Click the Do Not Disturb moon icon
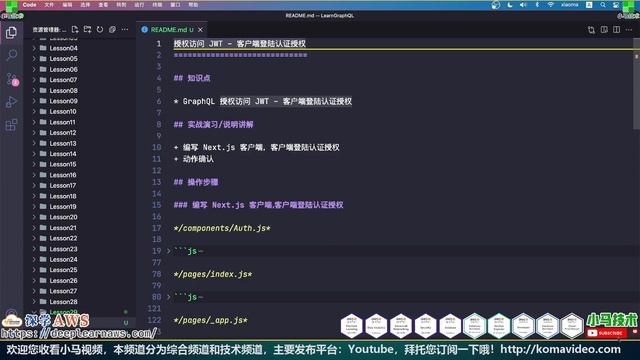This screenshot has width=640, height=360. (510, 5)
